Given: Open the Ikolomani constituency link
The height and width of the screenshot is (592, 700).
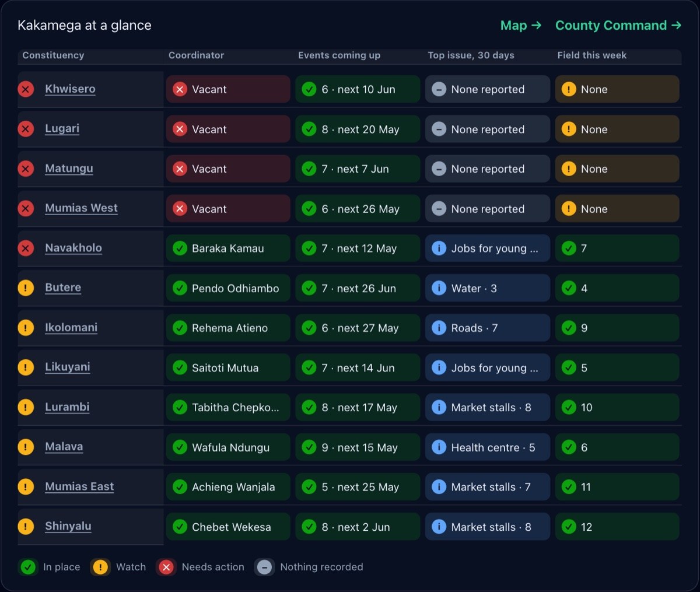Looking at the screenshot, I should click(x=71, y=327).
